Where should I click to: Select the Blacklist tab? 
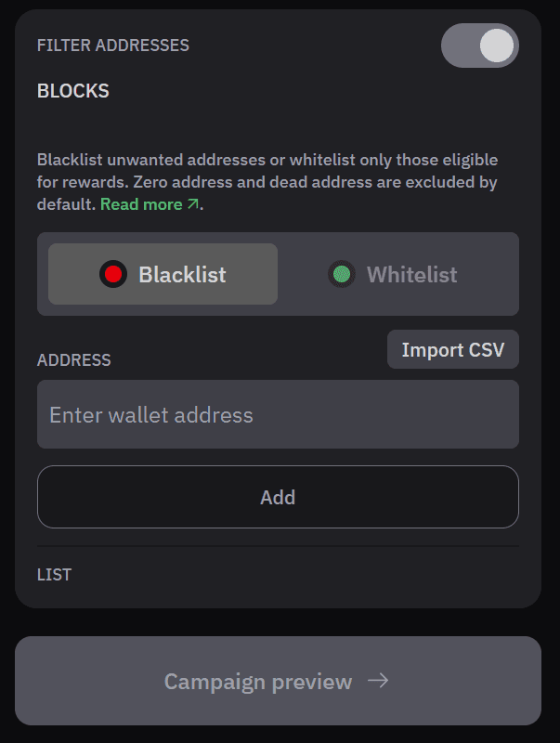click(163, 274)
